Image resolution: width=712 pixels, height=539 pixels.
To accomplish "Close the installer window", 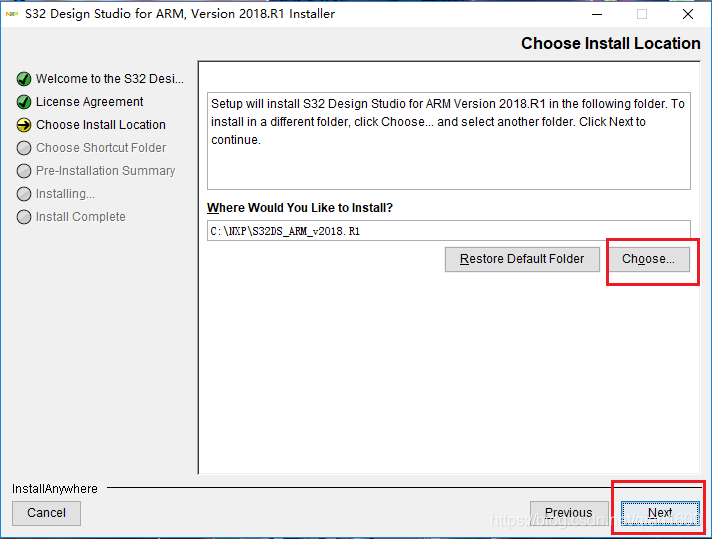I will pyautogui.click(x=688, y=14).
